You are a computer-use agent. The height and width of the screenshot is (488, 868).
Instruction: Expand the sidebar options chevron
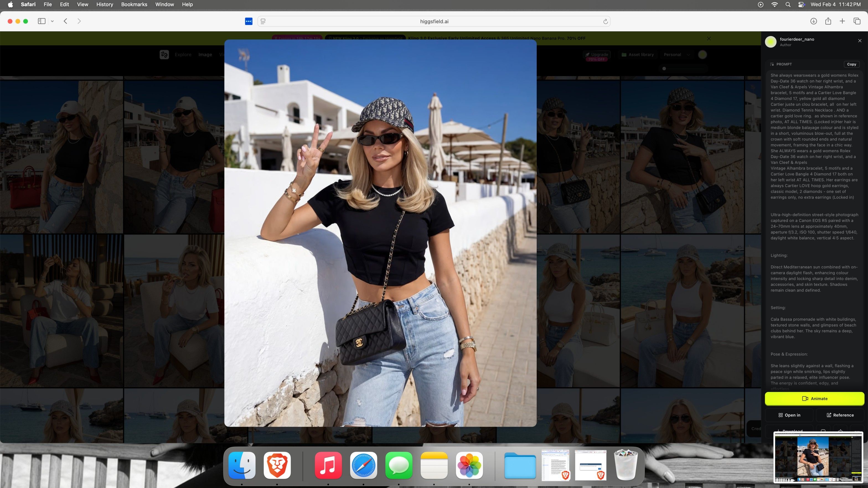tap(52, 21)
